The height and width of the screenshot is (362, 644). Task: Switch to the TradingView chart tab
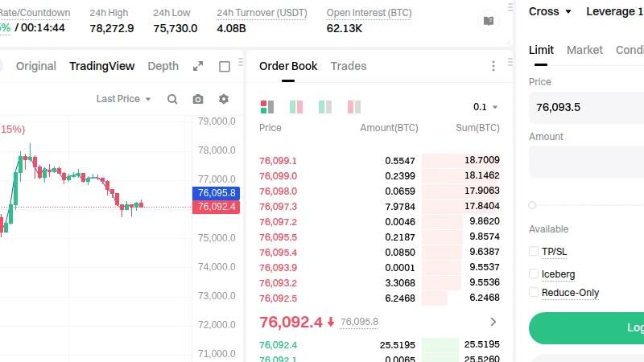pos(102,66)
